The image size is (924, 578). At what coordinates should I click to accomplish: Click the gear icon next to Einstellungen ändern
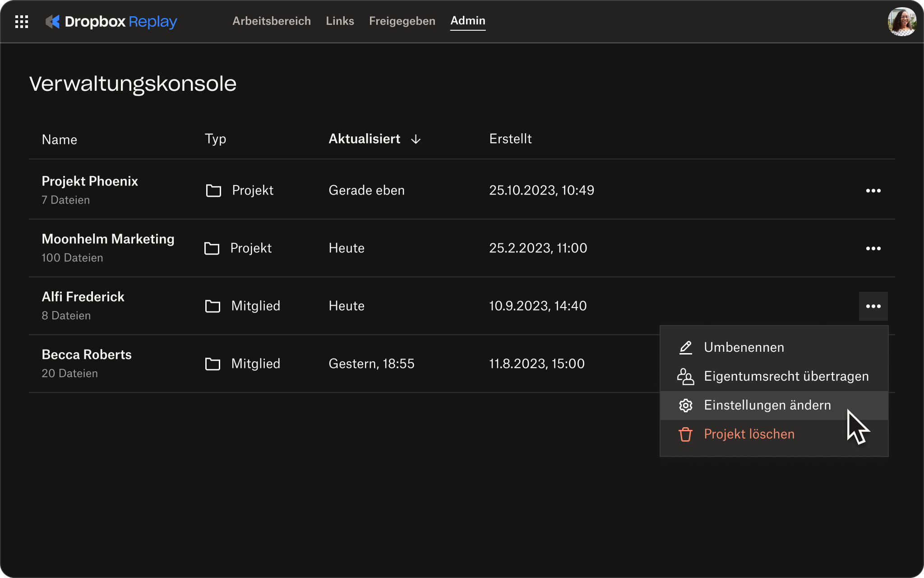[686, 406]
